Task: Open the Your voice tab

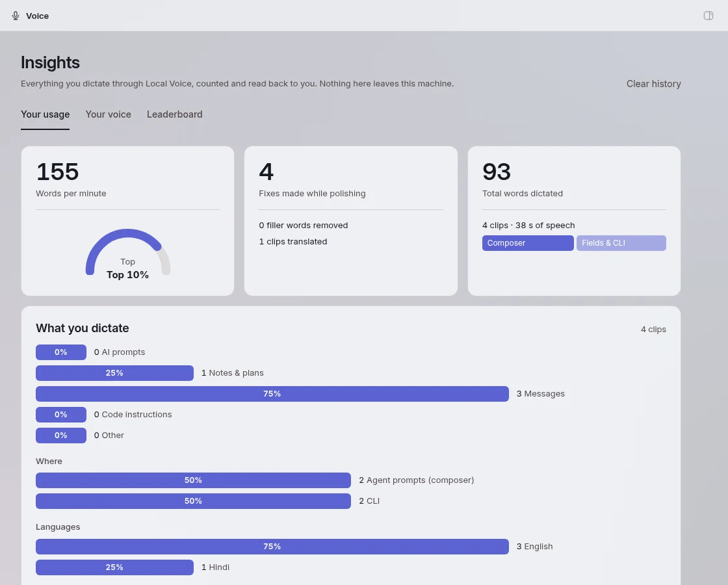Action: click(x=108, y=114)
